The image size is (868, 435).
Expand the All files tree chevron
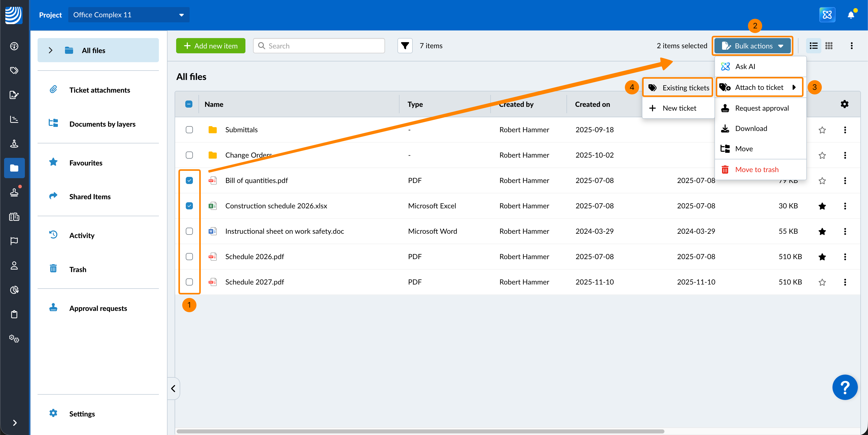tap(51, 50)
